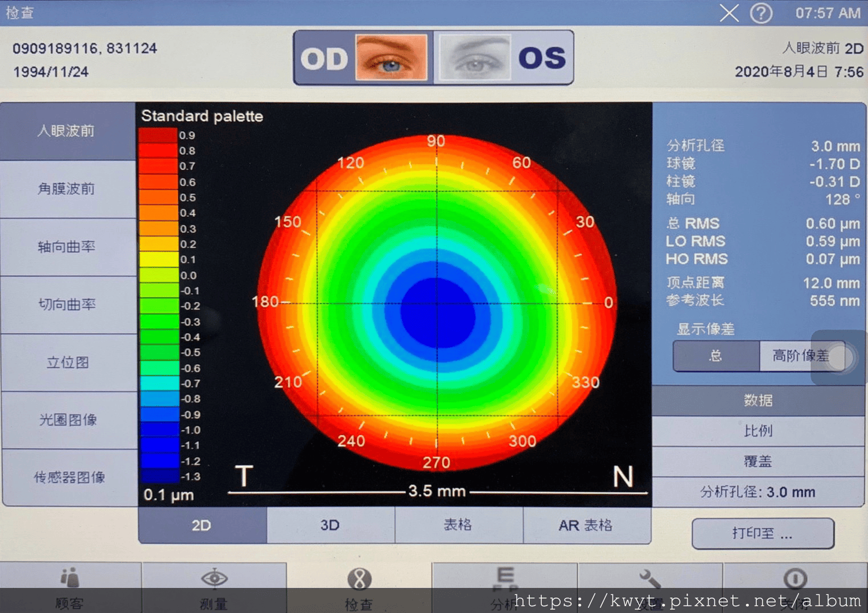Click the Standard palette title
Viewport: 868px width, 613px height.
[x=202, y=116]
